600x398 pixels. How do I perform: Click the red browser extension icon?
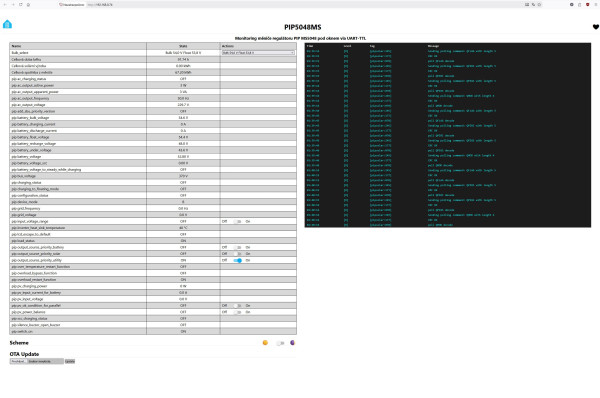pos(588,5)
